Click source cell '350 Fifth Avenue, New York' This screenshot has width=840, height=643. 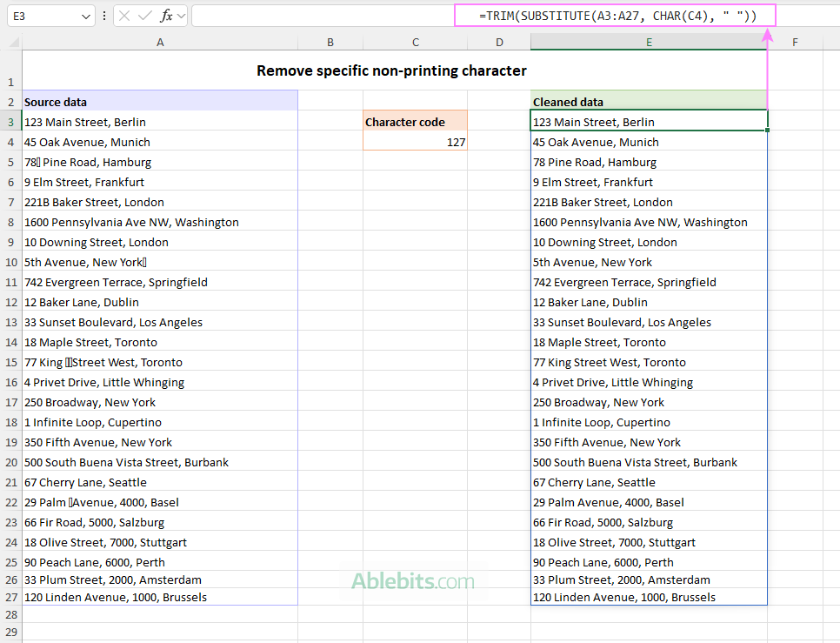[x=160, y=440]
